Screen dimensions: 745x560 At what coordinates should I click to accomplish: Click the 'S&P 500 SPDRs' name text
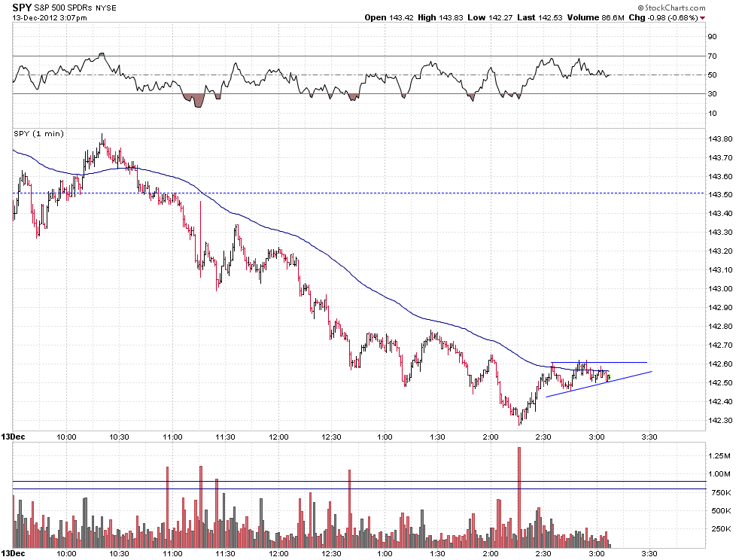pos(62,8)
